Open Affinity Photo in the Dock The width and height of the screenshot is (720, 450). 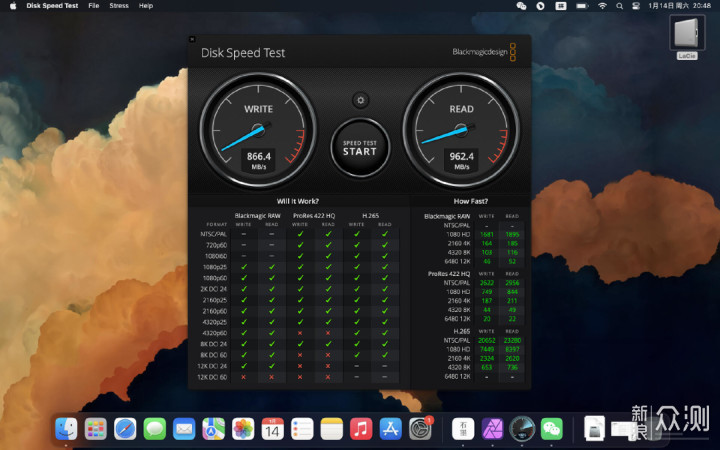coord(492,429)
